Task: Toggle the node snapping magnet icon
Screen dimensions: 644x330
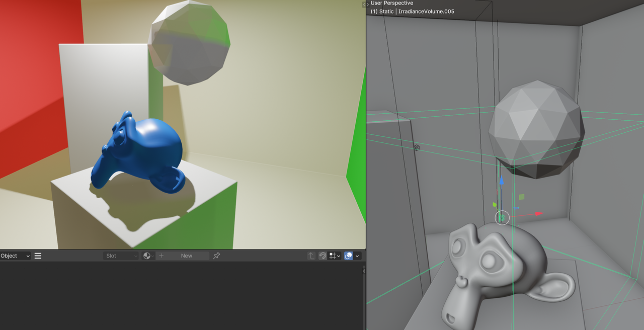Action: pyautogui.click(x=323, y=256)
